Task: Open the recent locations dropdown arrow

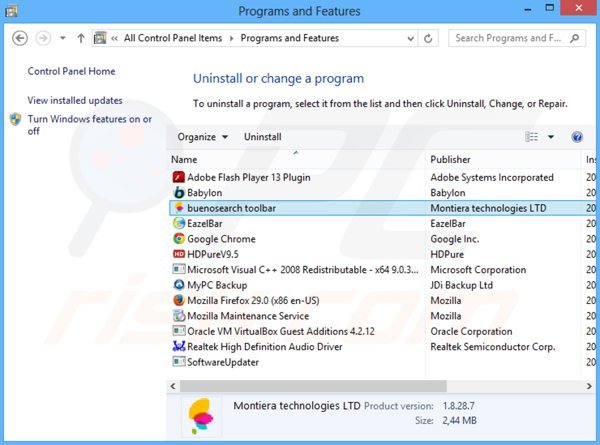Action: click(x=63, y=38)
